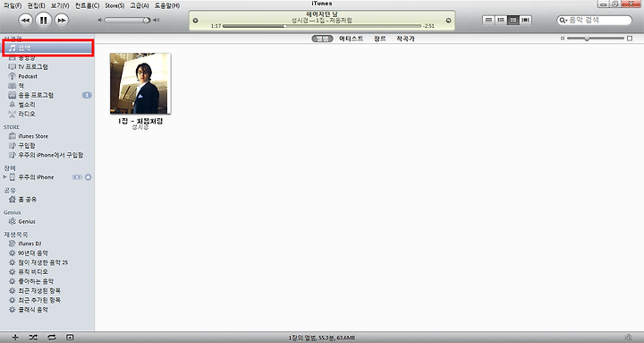This screenshot has width=644, height=343.
Task: Click the 1집 - 처음처럼 album cover
Action: 140,83
